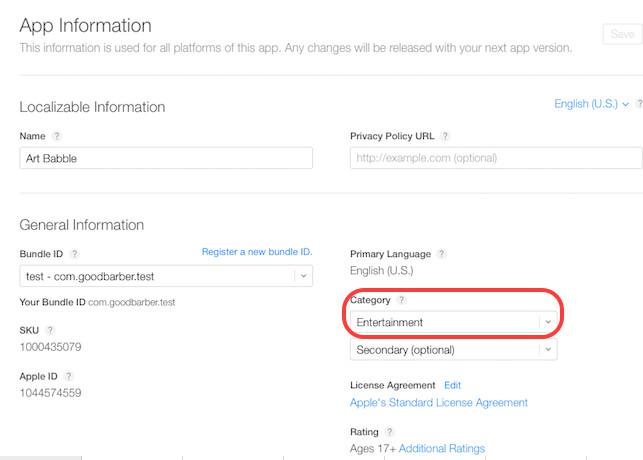Show help for the Rating label
The image size is (643, 460).
click(389, 432)
